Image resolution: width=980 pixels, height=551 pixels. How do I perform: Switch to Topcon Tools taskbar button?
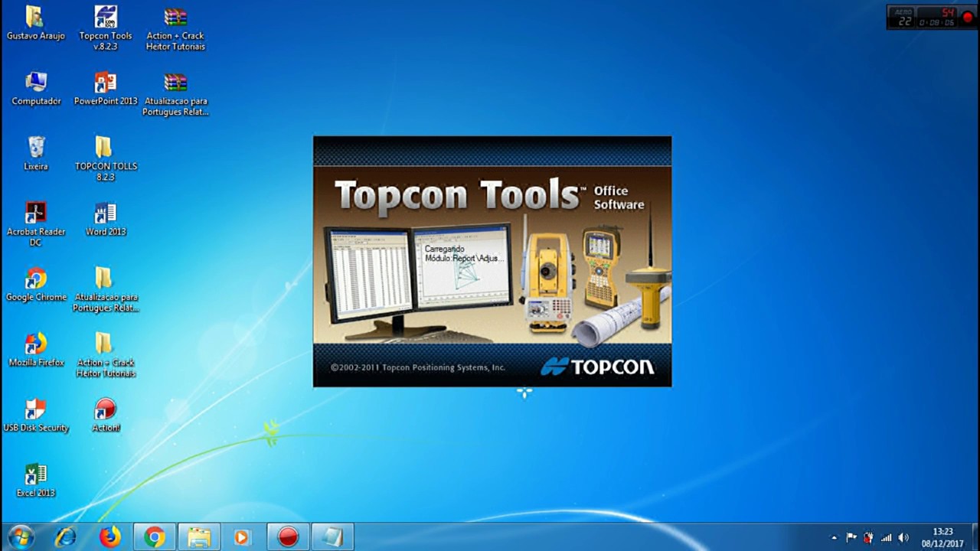pyautogui.click(x=332, y=537)
